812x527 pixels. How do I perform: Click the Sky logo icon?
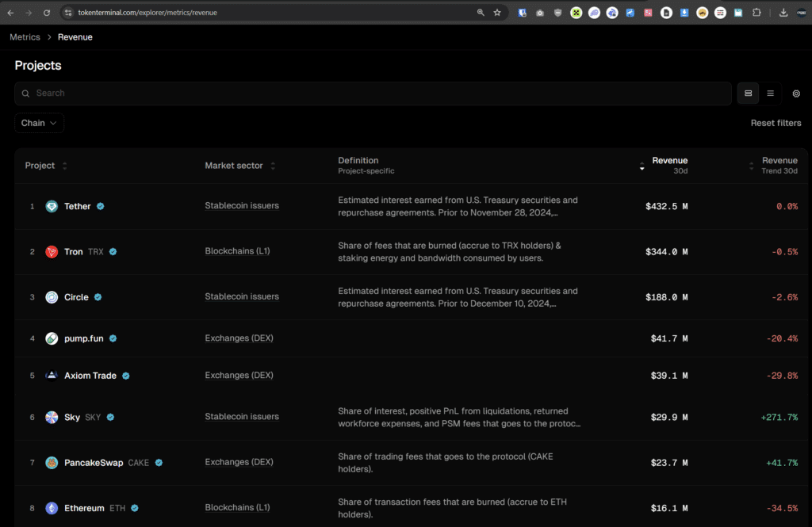pyautogui.click(x=52, y=418)
